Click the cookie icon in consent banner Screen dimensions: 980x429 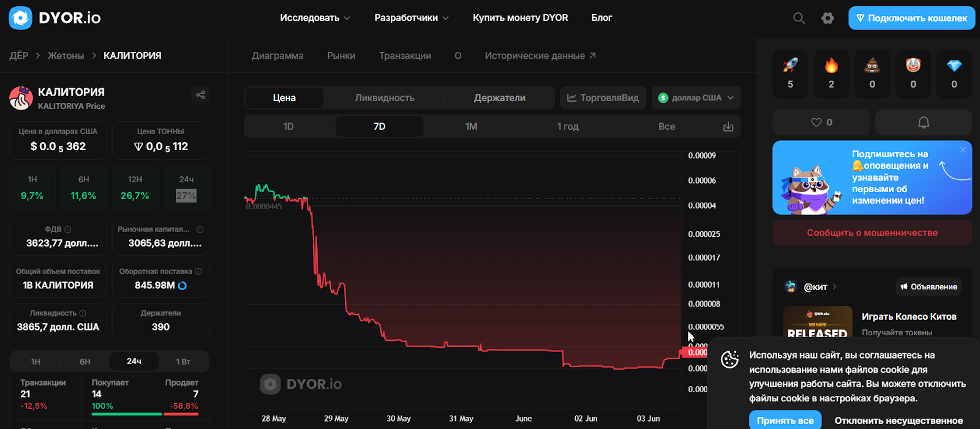point(729,360)
